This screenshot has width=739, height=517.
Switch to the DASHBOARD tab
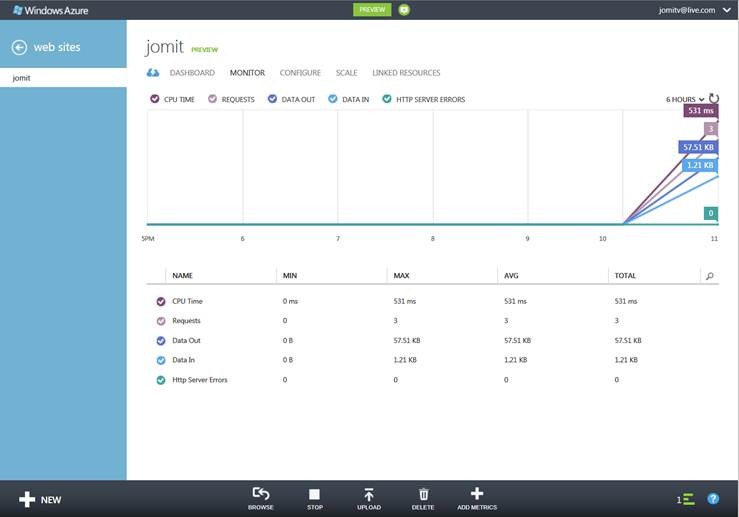tap(192, 73)
